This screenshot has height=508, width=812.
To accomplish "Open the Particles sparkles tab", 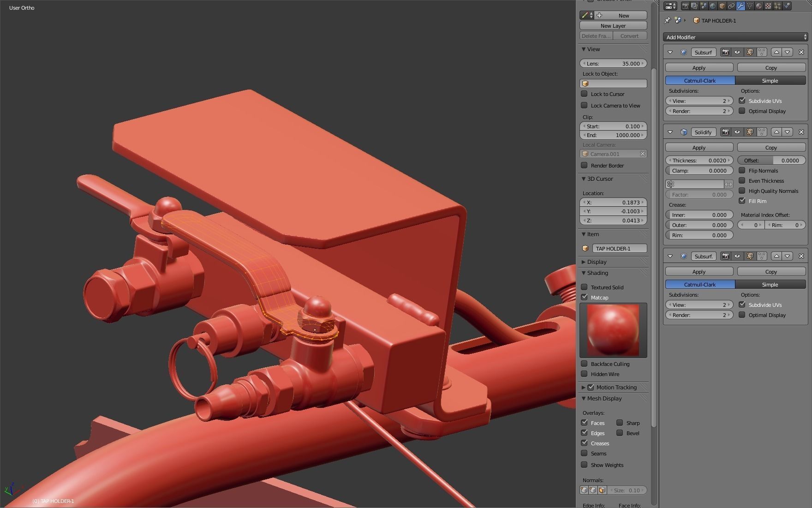I will click(777, 6).
